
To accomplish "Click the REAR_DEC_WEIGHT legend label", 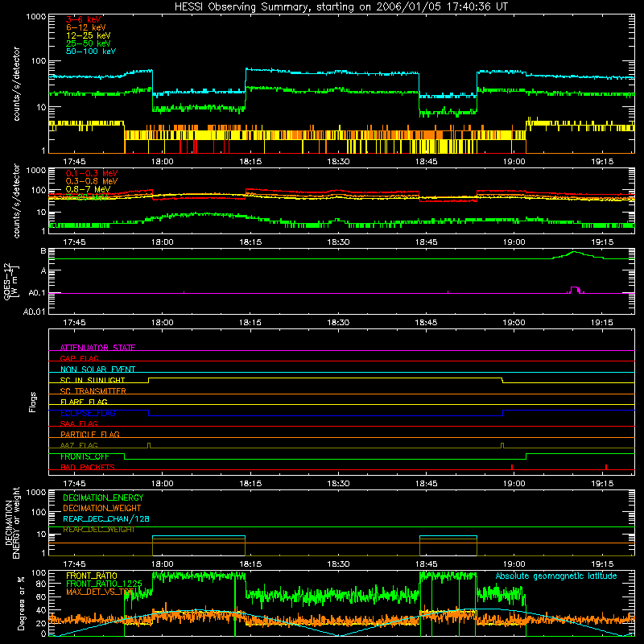I will tap(98, 530).
